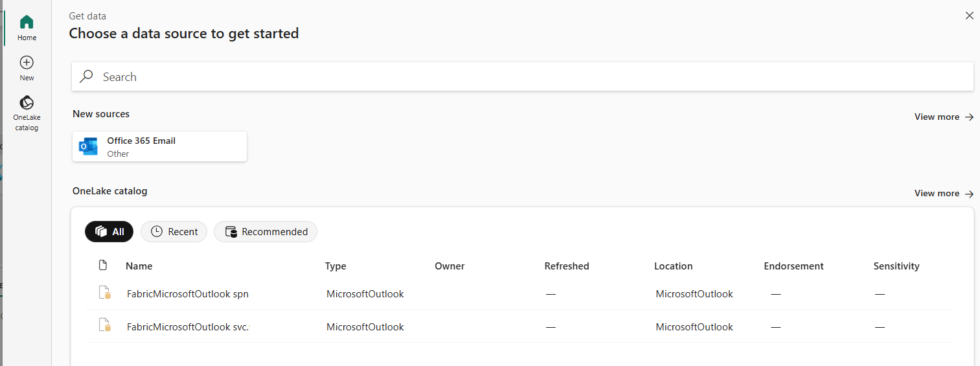The height and width of the screenshot is (366, 980).
Task: Click MicrosoftOutlook type cell in svc row
Action: pos(365,326)
